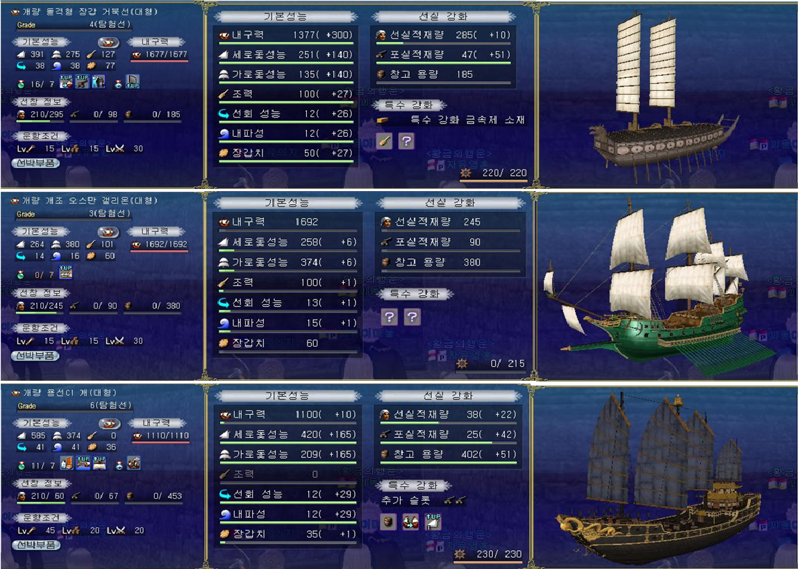
Task: Click first question mark slot on Ottoman galleon
Action: (x=389, y=317)
